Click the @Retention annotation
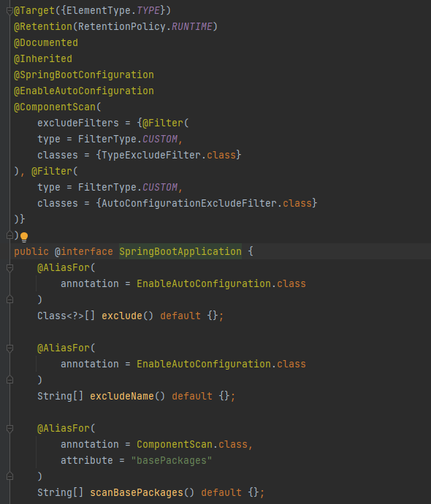The image size is (431, 504). (43, 27)
